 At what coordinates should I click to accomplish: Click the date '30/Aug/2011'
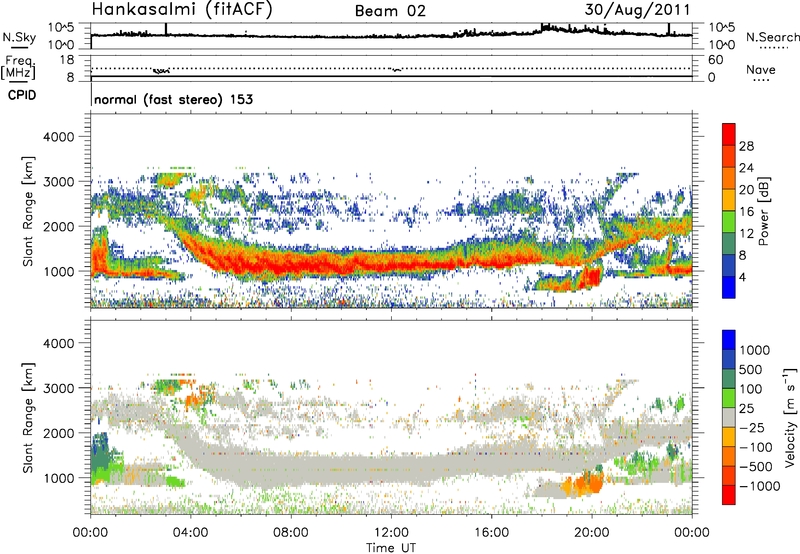point(637,9)
